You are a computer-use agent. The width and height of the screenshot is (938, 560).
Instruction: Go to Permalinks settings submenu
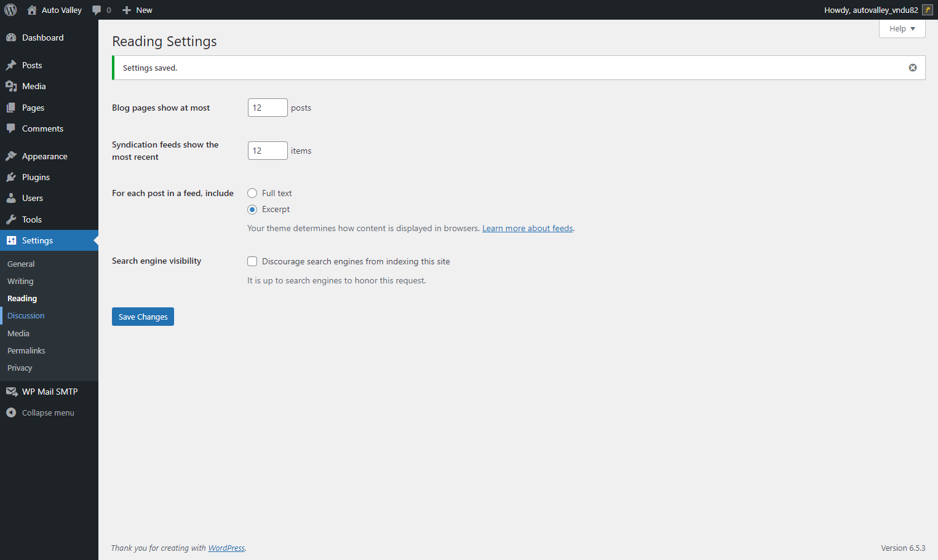[x=26, y=350]
